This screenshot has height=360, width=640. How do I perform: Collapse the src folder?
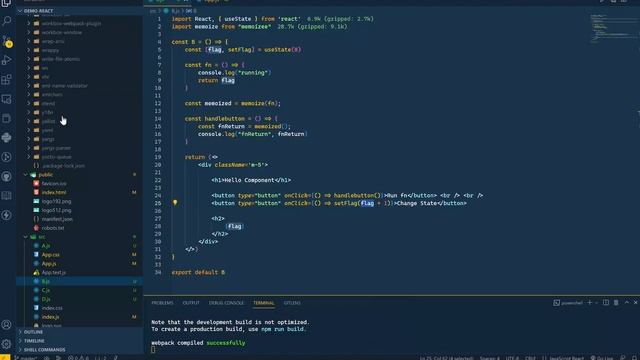click(x=80, y=237)
